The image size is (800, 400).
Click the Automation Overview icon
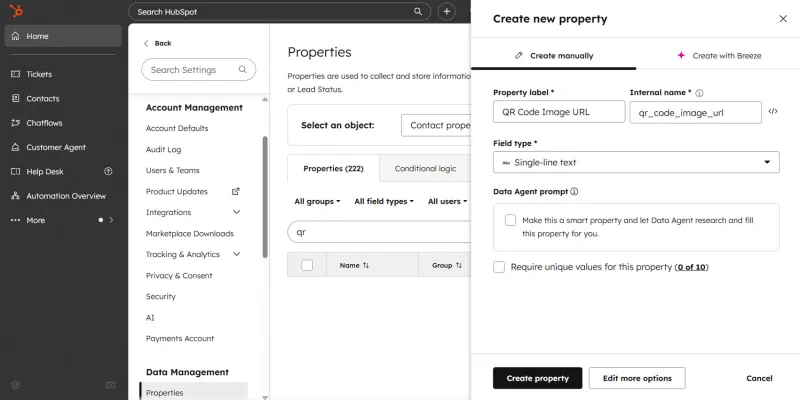15,196
